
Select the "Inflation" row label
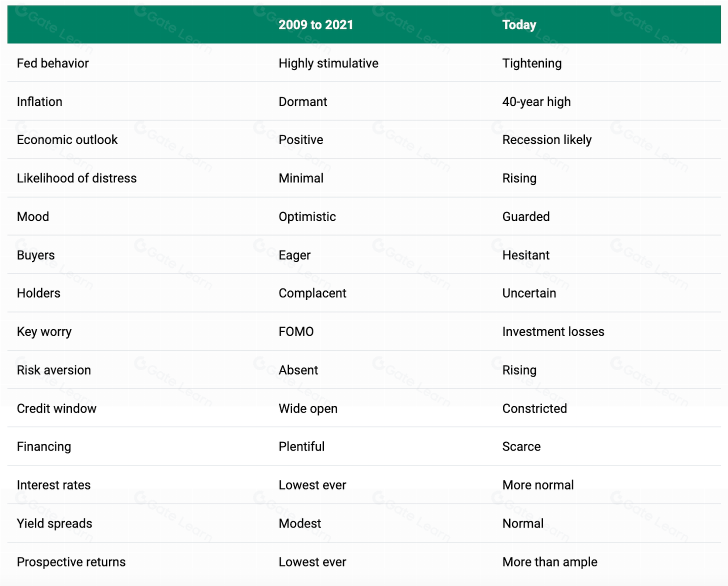pos(39,102)
